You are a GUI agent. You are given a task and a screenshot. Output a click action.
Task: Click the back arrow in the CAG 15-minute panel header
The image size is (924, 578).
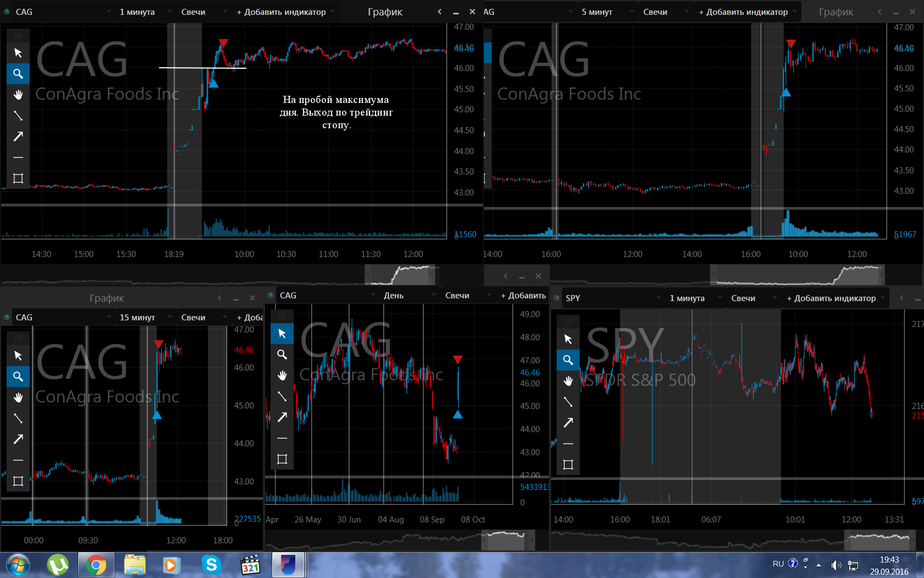[219, 298]
